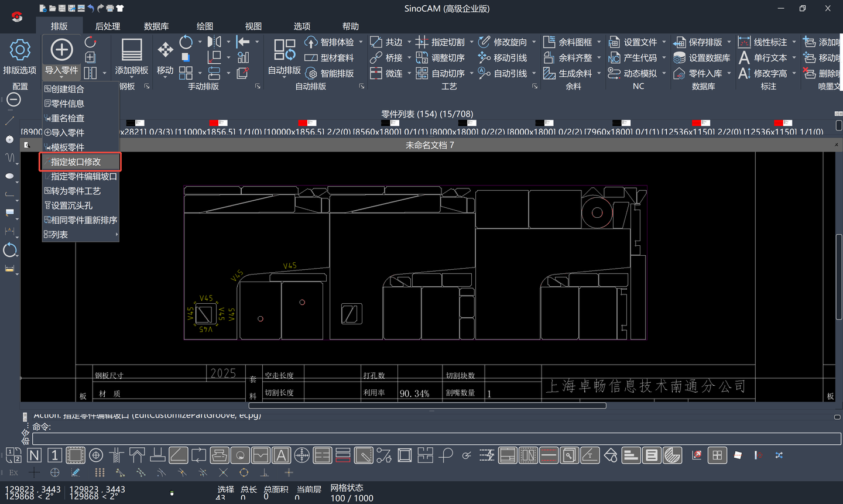Open 排版选项 layout settings gear
843x504 pixels.
coord(19,50)
